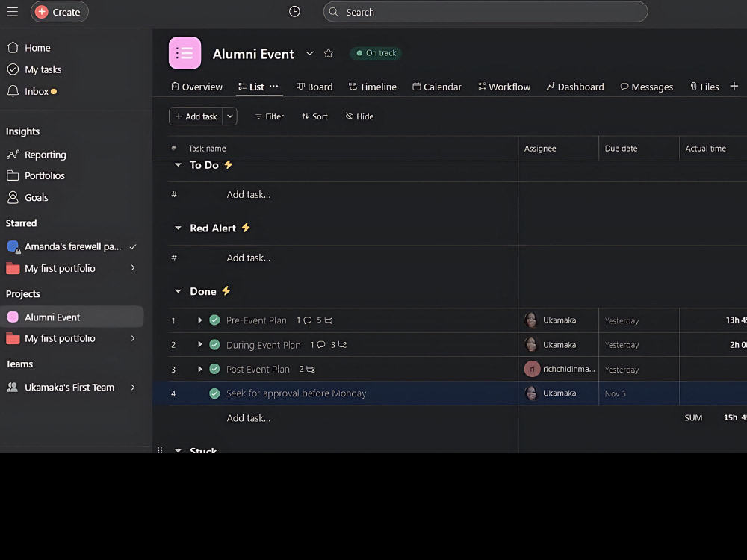Click the Due date column header
Image resolution: width=747 pixels, height=560 pixels.
point(639,149)
